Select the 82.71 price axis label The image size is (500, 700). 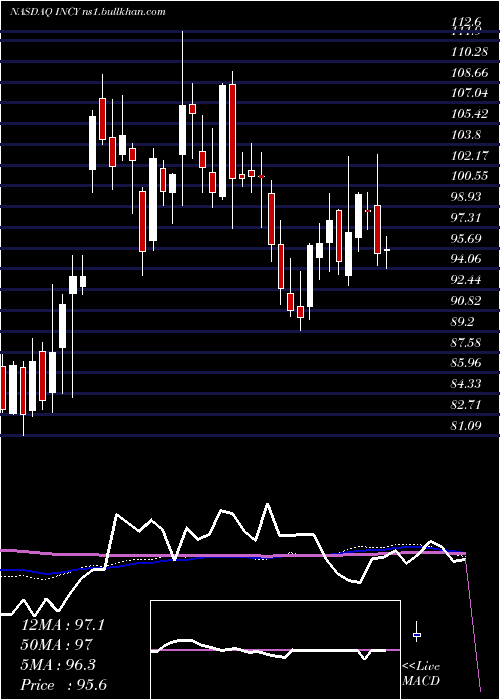coord(467,404)
